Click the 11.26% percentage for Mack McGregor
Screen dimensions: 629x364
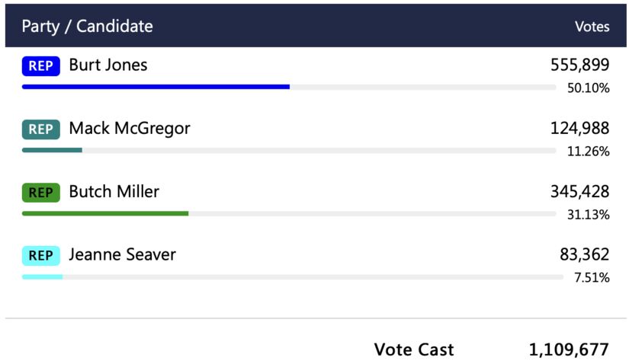click(588, 152)
